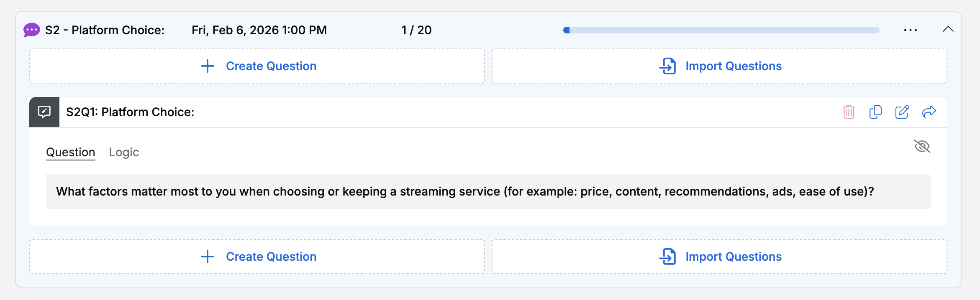Select the Question tab
Screen dimensions: 980x300
pyautogui.click(x=71, y=152)
